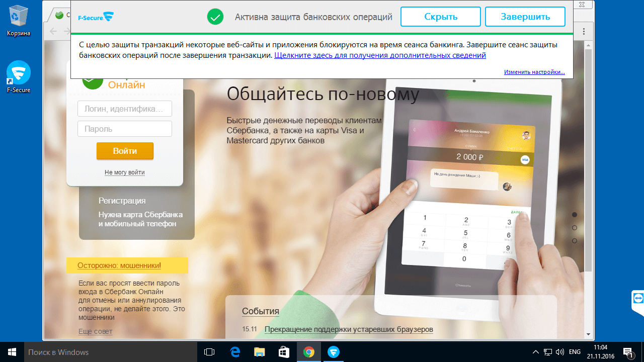The height and width of the screenshot is (362, 644).
Task: Open Изменить настройки in the protection notice
Action: coord(534,72)
